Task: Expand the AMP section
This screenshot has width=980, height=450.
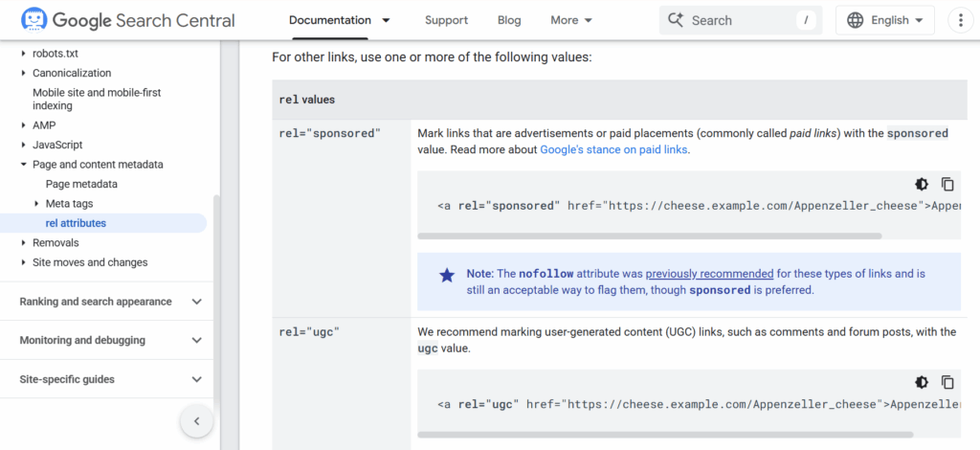Action: click(x=24, y=125)
